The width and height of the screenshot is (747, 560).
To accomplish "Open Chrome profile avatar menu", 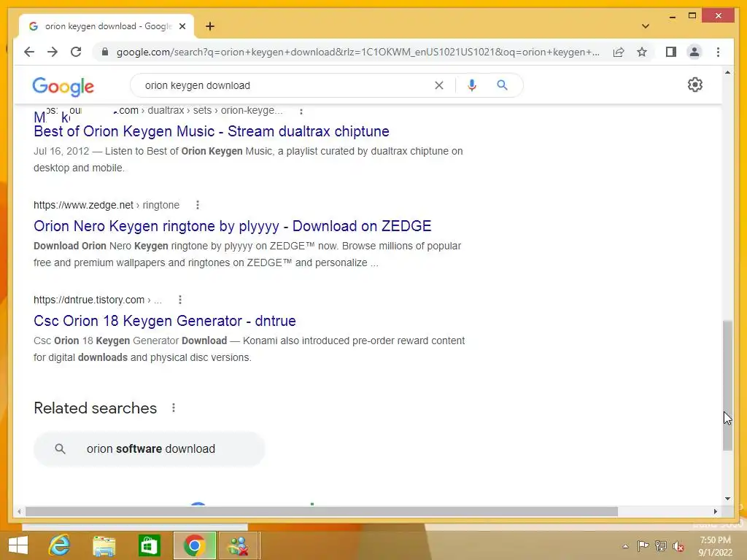I will (694, 52).
